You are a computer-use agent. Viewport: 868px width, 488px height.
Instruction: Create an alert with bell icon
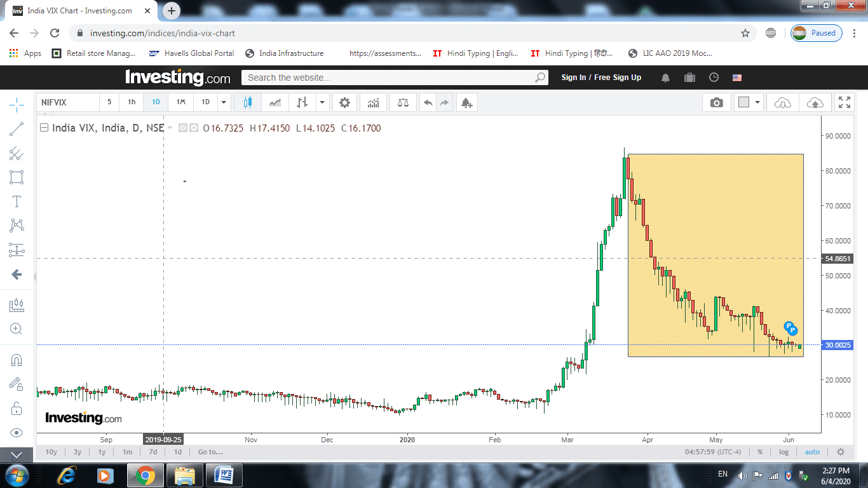click(466, 102)
